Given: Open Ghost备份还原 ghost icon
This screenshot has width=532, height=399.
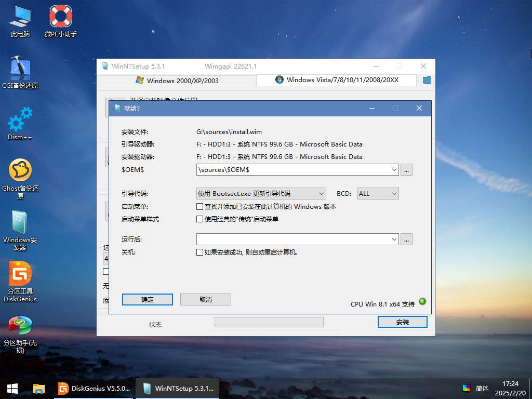Looking at the screenshot, I should coord(20,179).
